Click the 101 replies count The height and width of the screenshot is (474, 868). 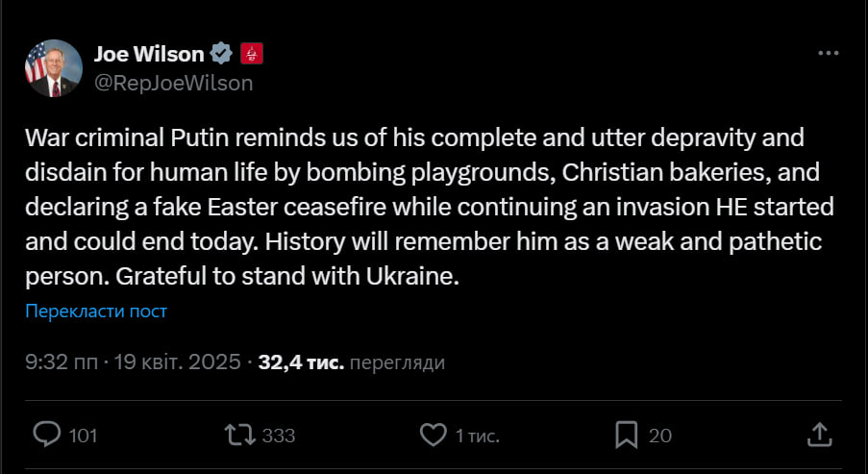point(84,436)
